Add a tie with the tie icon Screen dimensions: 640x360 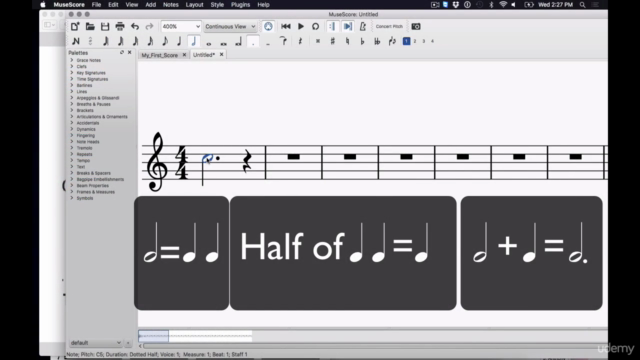283,41
